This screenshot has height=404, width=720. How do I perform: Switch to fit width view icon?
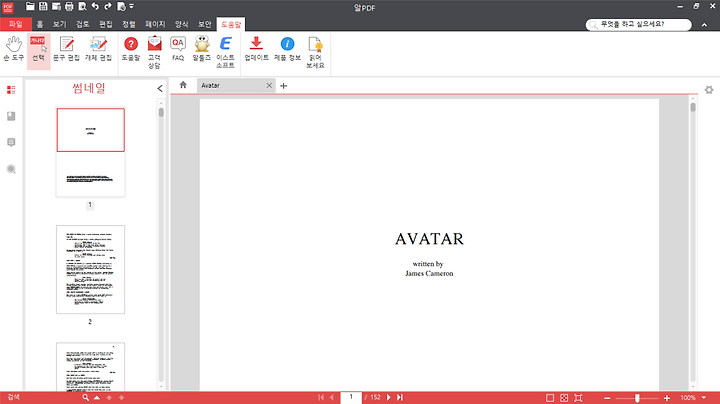click(x=578, y=398)
